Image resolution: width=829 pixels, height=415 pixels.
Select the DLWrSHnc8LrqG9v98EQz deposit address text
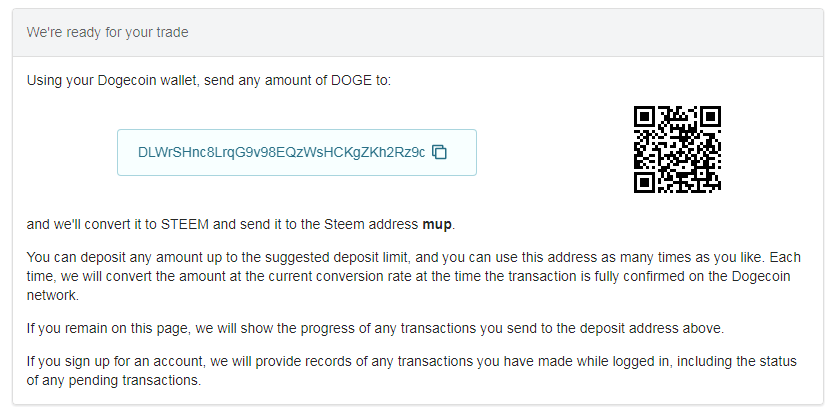tap(281, 152)
